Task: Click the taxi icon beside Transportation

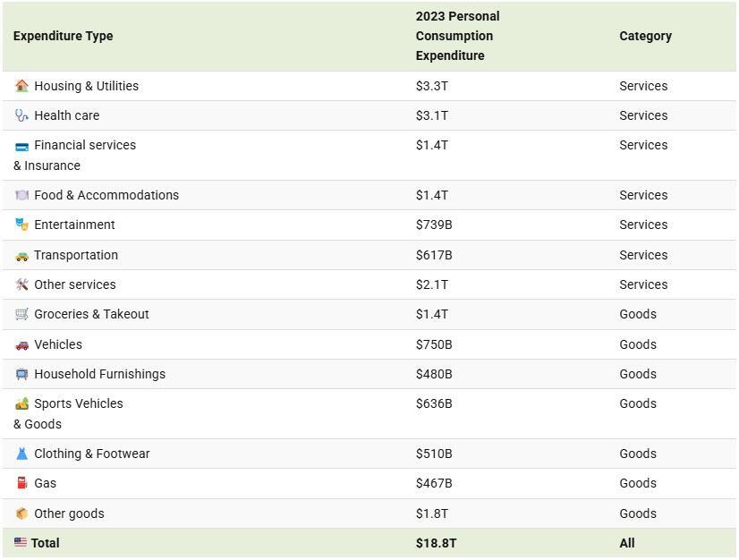Action: [21, 256]
